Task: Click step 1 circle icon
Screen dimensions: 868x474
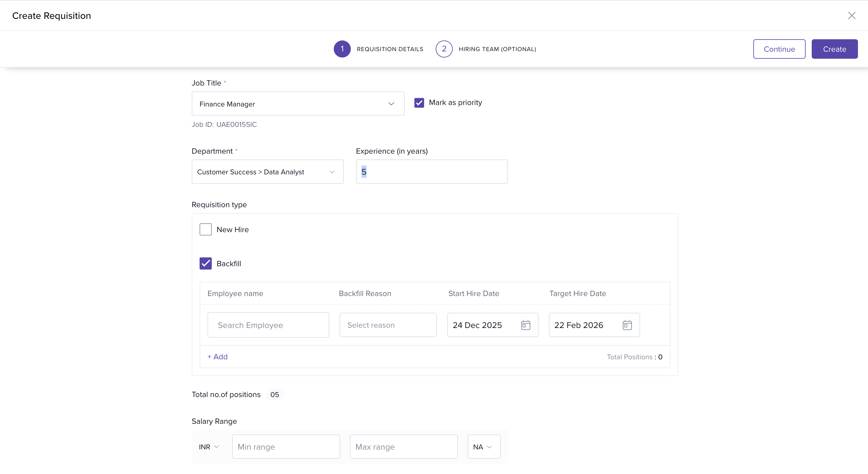Action: click(x=342, y=49)
